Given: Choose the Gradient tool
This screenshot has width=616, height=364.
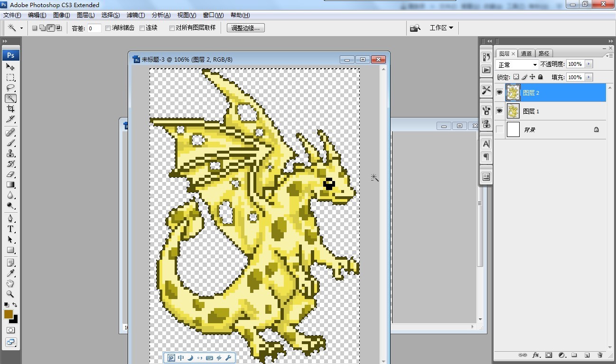Looking at the screenshot, I should click(10, 185).
